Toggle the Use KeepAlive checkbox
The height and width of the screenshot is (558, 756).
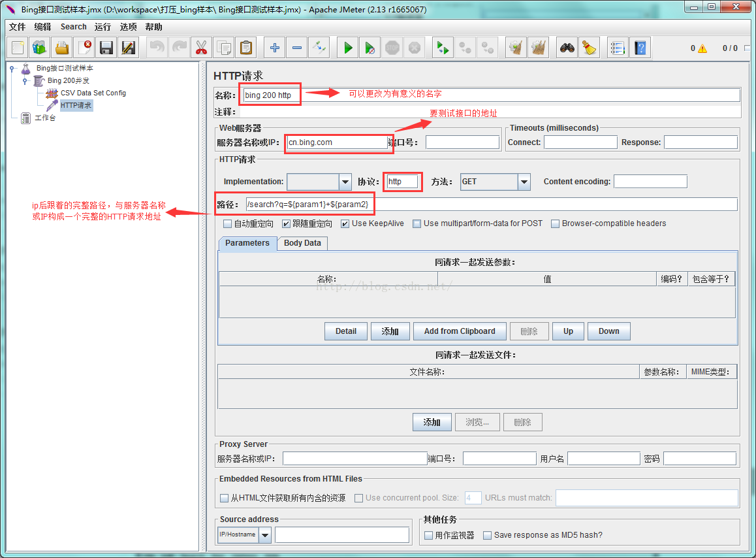(x=345, y=224)
